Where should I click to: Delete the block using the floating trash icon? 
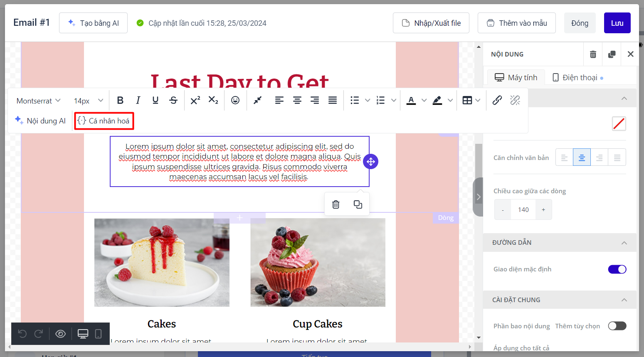point(336,204)
